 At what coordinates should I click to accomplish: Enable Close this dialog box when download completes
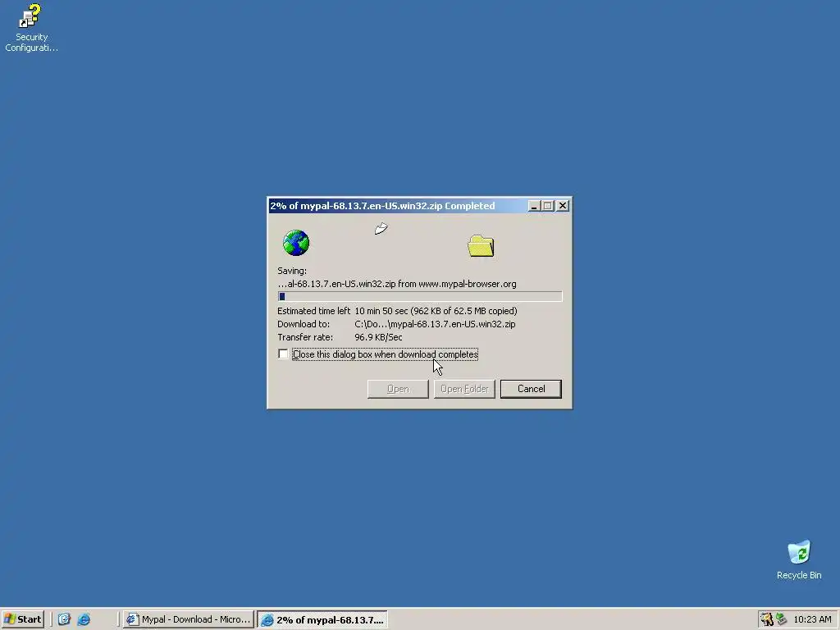coord(283,354)
